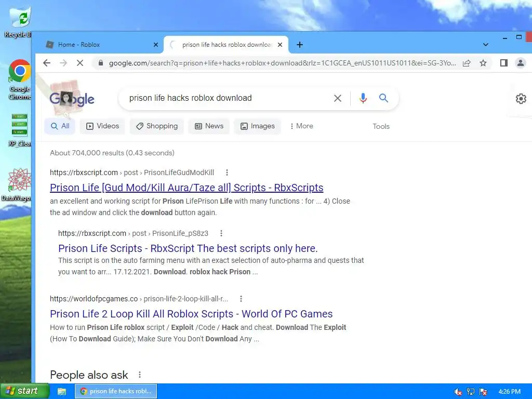This screenshot has width=532, height=399.
Task: Bookmark this page with the star icon
Action: tap(483, 63)
